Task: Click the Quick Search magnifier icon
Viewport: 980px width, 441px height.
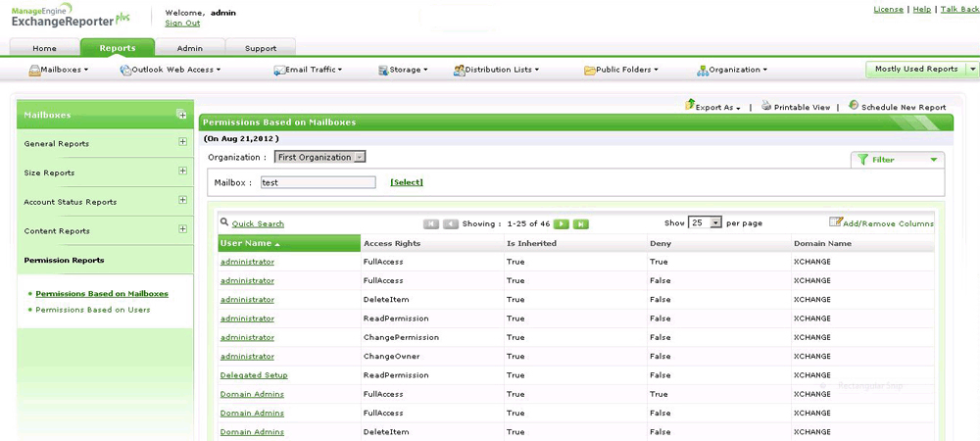Action: [x=224, y=223]
